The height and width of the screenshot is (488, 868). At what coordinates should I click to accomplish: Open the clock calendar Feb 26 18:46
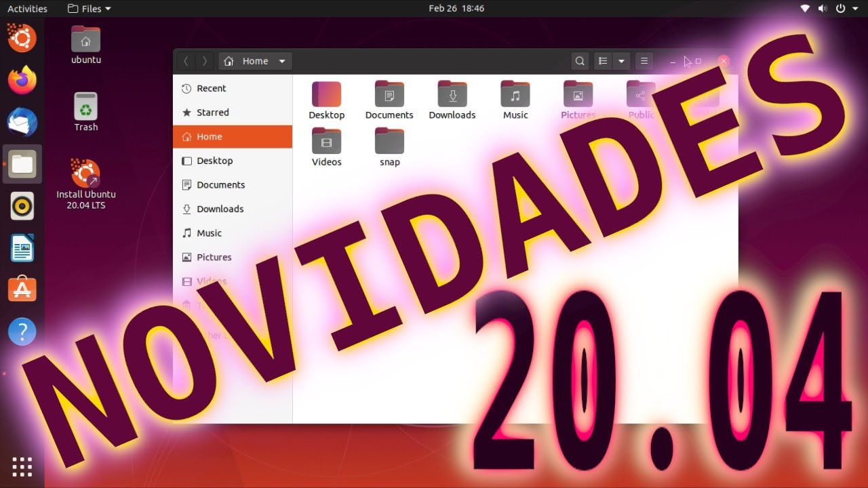point(456,9)
